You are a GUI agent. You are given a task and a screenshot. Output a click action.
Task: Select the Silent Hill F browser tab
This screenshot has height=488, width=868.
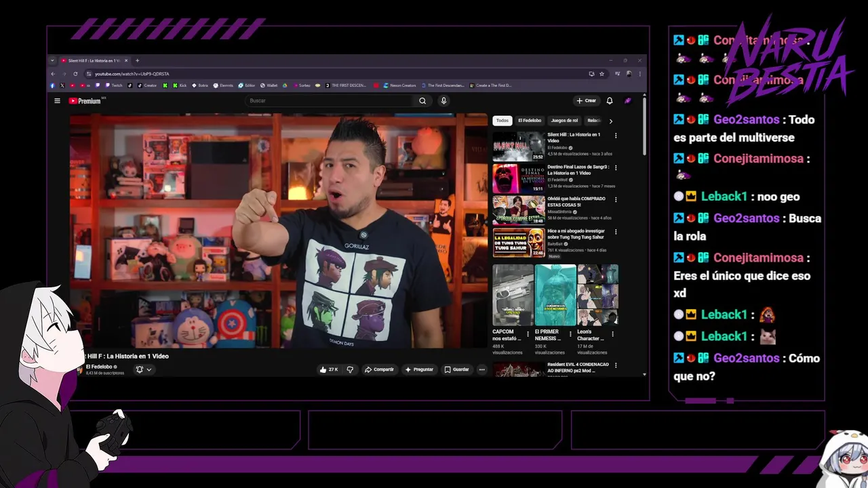[94, 60]
